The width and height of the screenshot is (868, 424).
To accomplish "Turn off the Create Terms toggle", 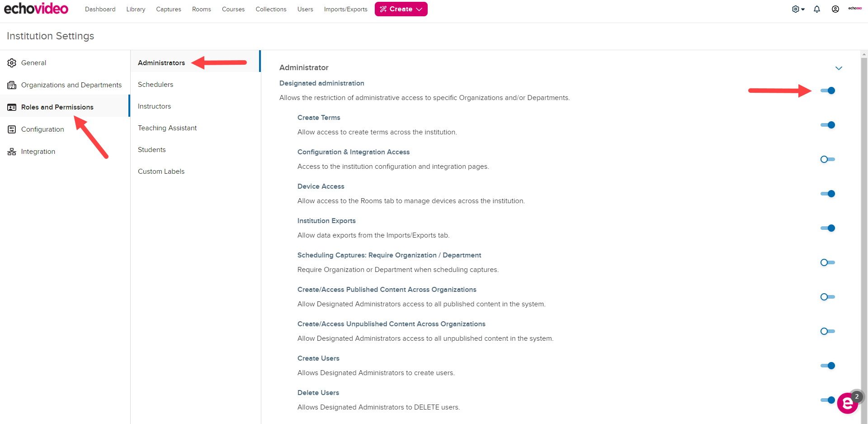I will 827,125.
